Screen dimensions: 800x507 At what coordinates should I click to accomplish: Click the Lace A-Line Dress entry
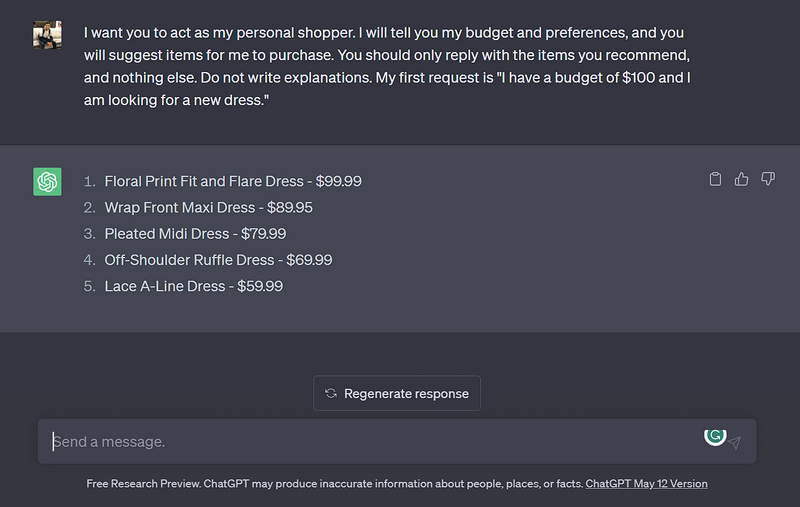165,285
